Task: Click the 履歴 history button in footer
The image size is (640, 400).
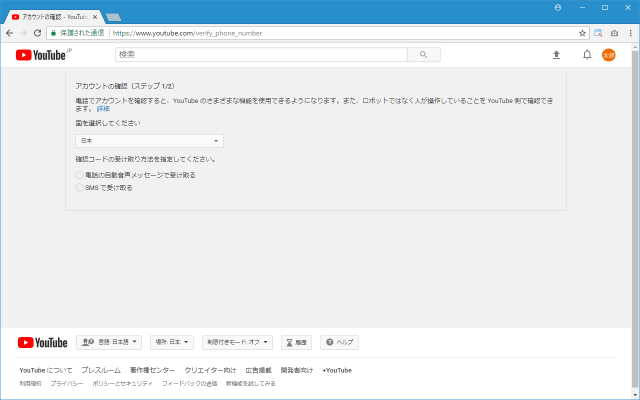Action: (x=296, y=342)
